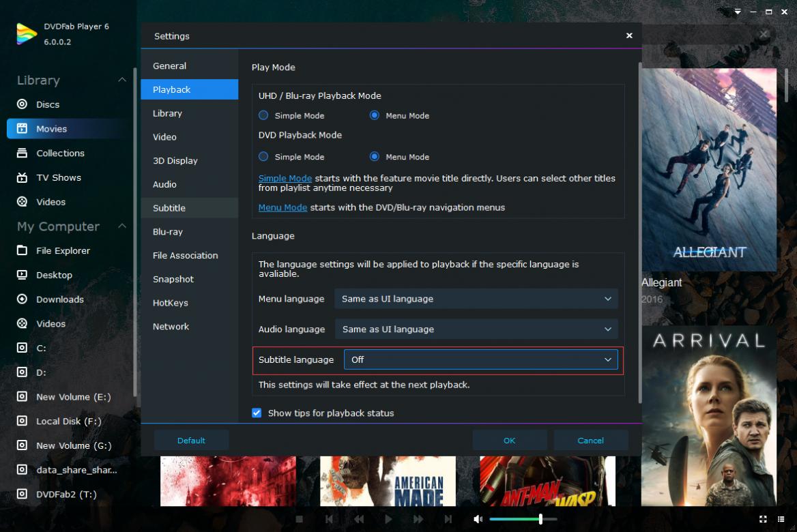Viewport: 797px width, 532px height.
Task: Click the stop playback button
Action: [300, 519]
